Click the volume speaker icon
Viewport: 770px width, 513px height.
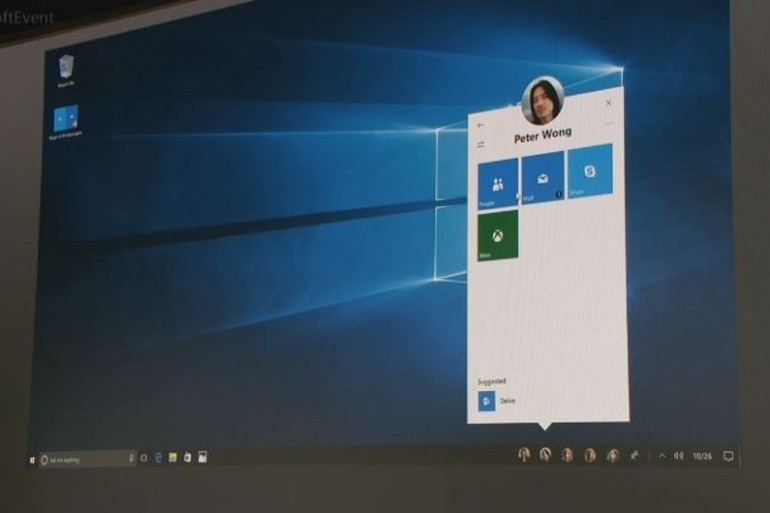point(678,456)
